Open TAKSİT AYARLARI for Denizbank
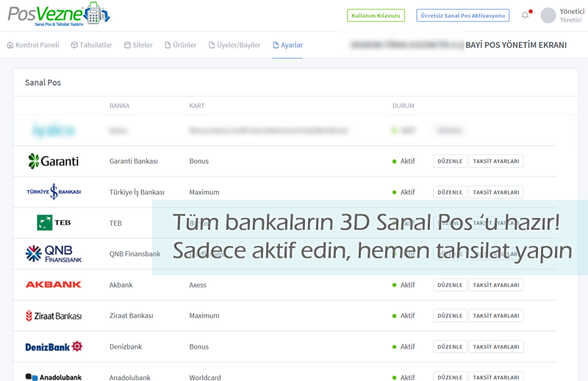This screenshot has height=381, width=588. (496, 347)
